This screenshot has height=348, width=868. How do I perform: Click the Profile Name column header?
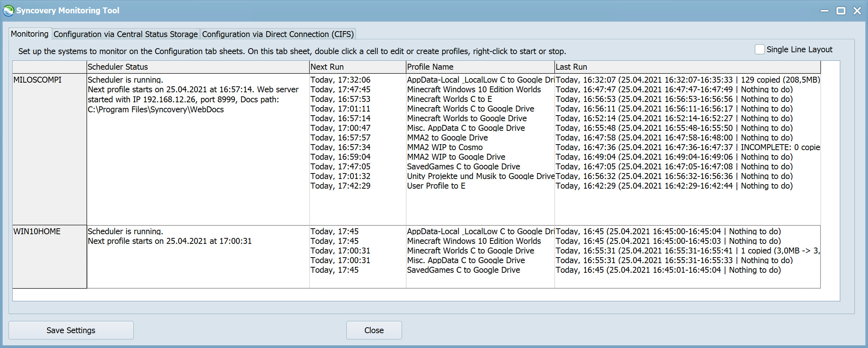[430, 67]
